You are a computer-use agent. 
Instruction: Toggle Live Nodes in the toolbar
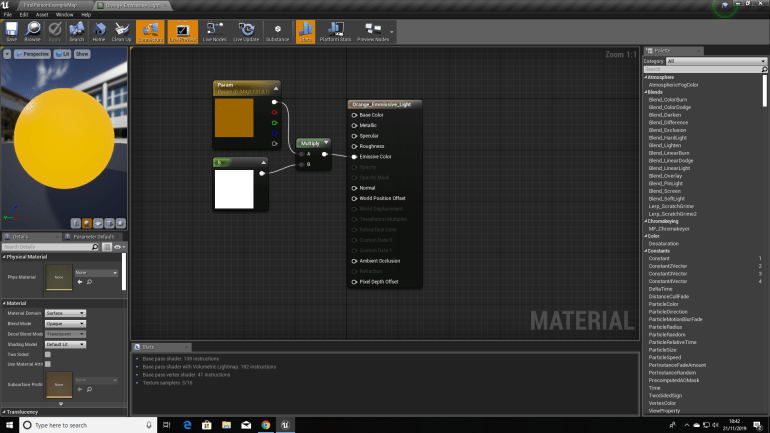tap(215, 32)
